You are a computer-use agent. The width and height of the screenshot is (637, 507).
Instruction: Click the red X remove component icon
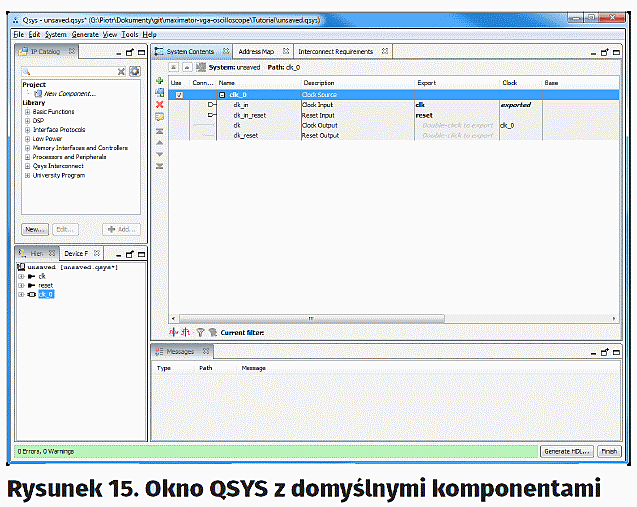coord(159,104)
